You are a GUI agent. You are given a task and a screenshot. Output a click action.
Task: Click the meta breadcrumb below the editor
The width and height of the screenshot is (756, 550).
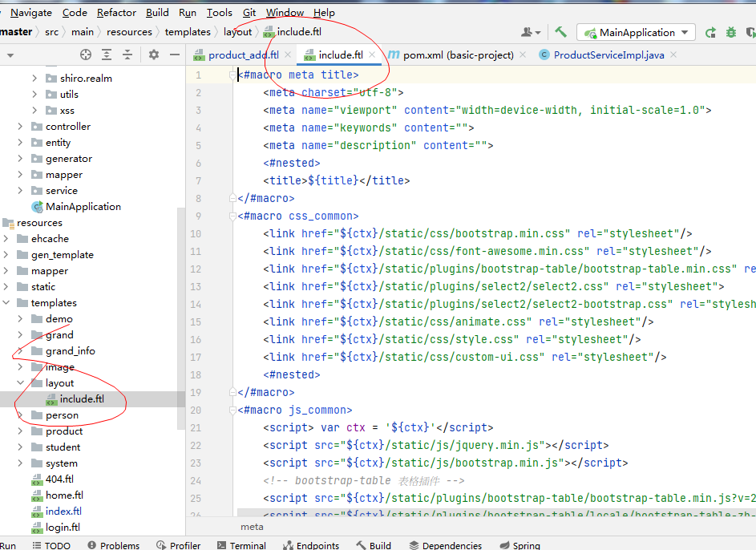[253, 527]
